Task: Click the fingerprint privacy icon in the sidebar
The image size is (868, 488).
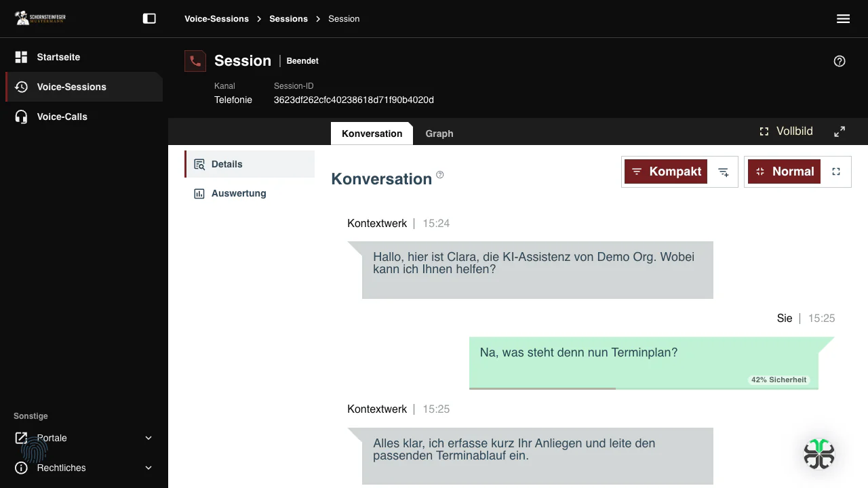Action: point(34,449)
